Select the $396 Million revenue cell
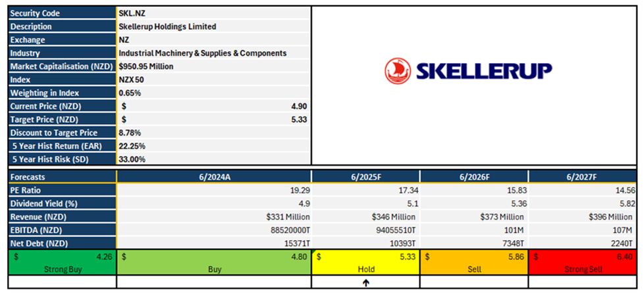Screen dimensions: 644x294 (582, 216)
